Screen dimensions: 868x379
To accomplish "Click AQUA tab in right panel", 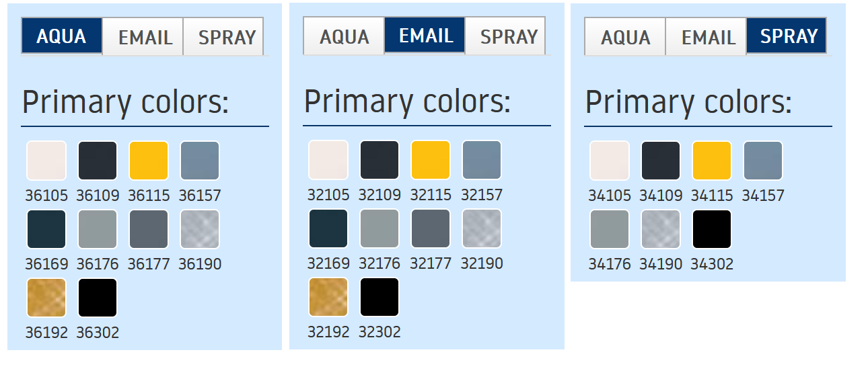I will point(625,37).
